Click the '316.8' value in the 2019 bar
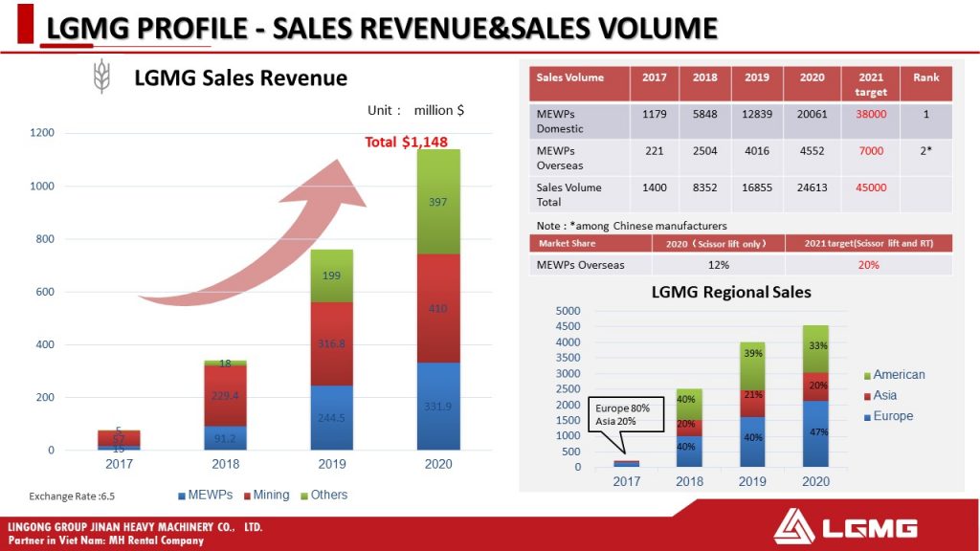The image size is (980, 551). tap(331, 344)
